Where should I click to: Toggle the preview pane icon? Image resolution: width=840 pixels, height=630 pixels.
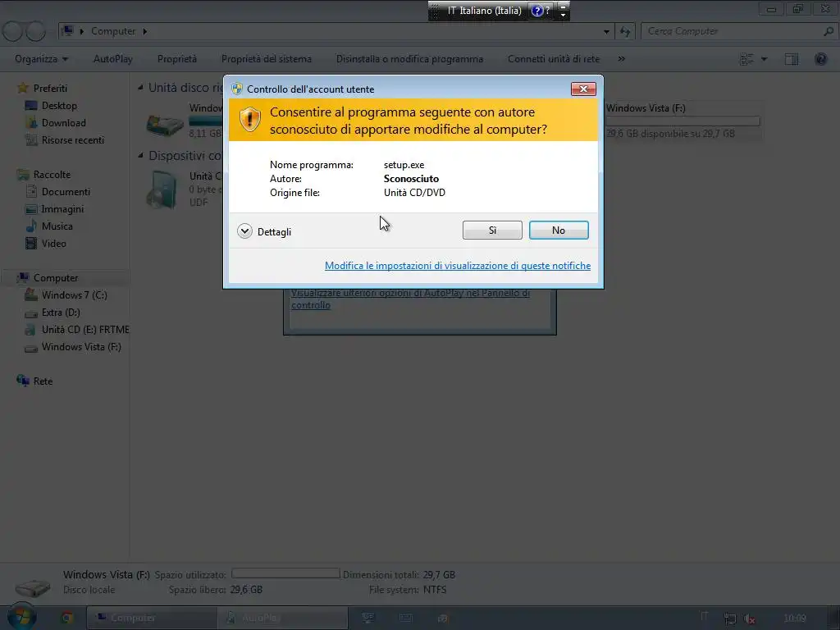point(792,59)
